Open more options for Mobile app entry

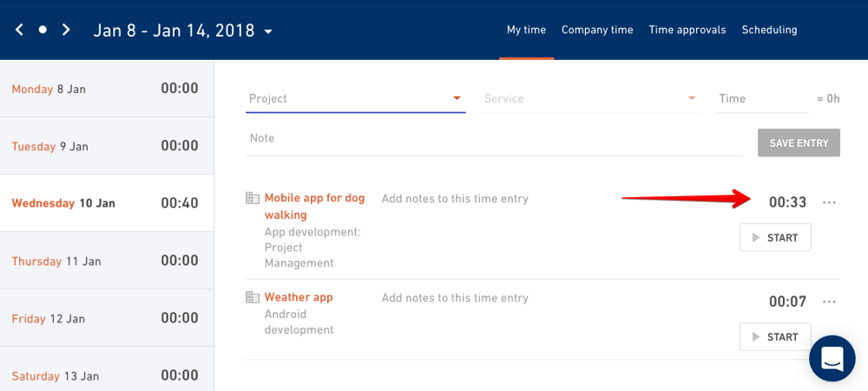tap(829, 202)
